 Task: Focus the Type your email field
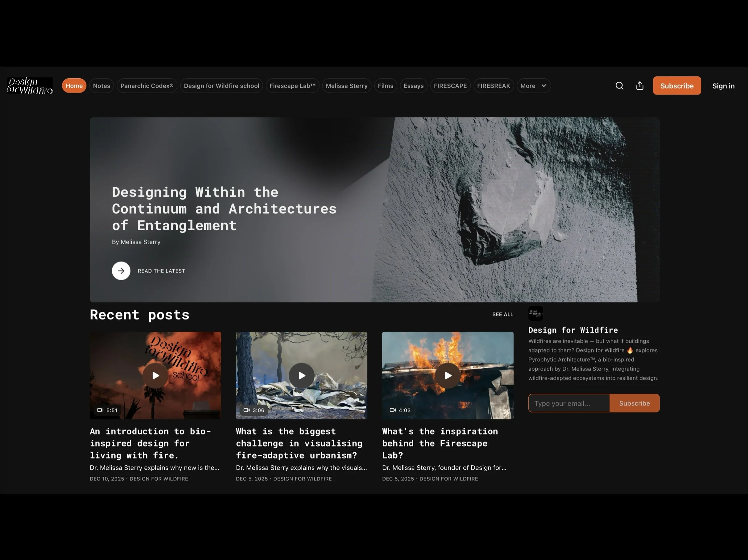[569, 403]
